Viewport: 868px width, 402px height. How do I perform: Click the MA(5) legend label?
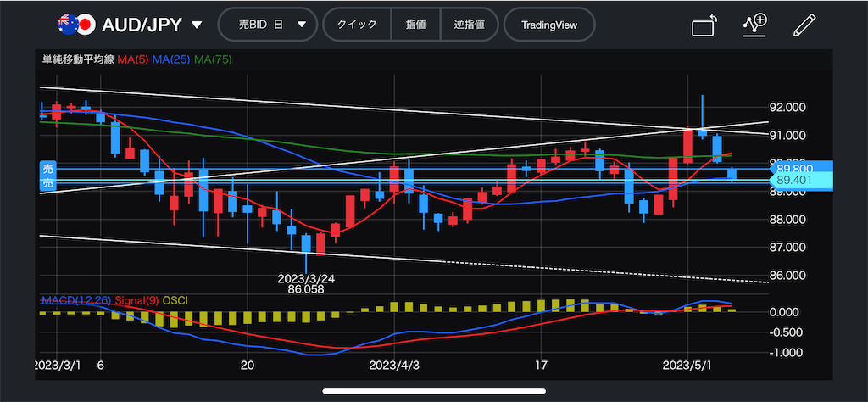click(x=133, y=59)
